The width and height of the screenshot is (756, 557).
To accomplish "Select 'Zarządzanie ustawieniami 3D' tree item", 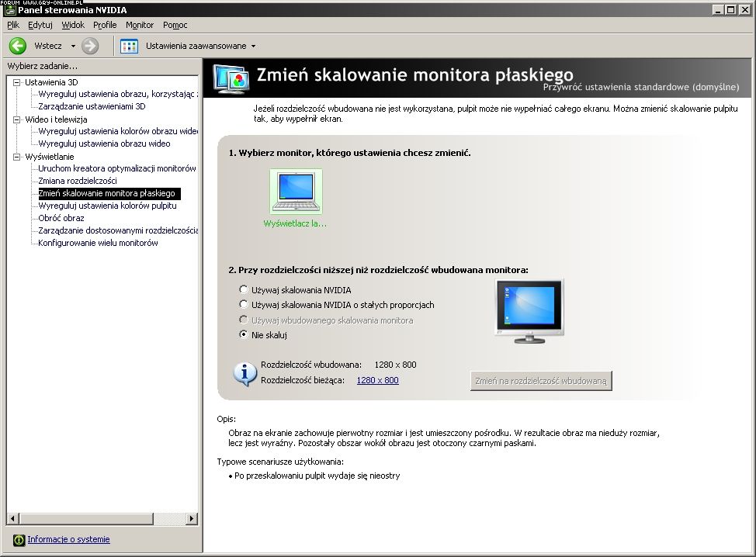I will (x=92, y=106).
